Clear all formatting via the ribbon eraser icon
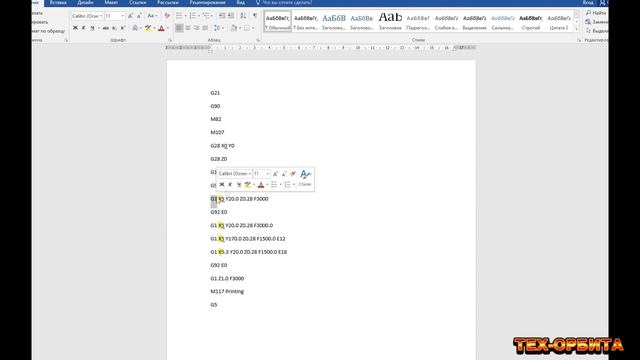This screenshot has width=640, height=360. click(x=167, y=16)
